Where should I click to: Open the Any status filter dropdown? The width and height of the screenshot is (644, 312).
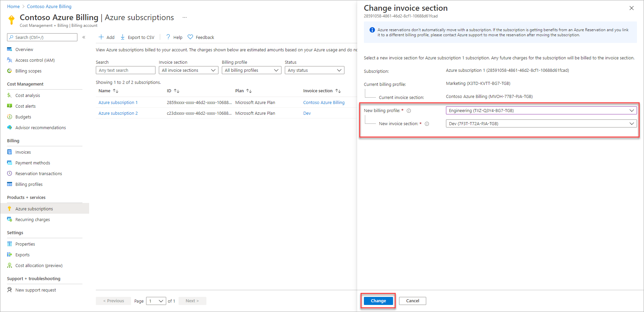pos(315,70)
